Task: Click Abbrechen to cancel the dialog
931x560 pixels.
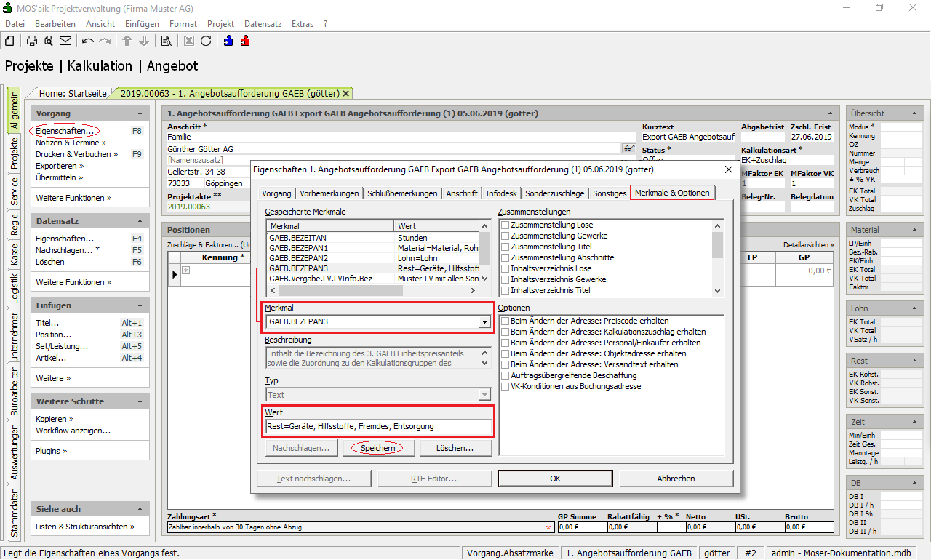Action: click(676, 479)
